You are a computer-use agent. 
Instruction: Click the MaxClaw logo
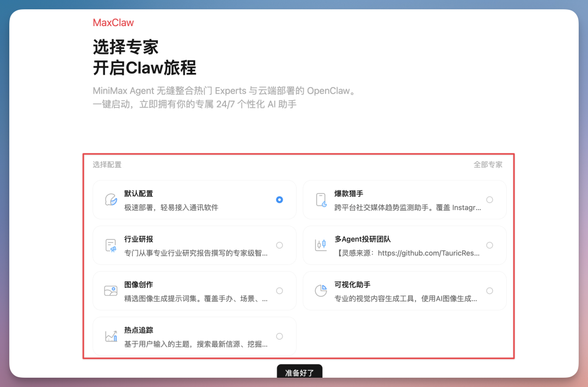click(113, 23)
